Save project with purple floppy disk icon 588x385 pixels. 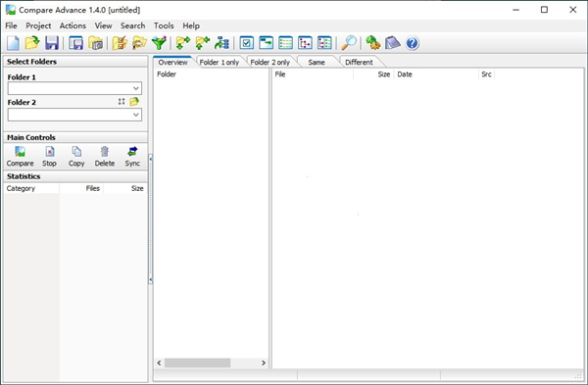pos(52,43)
